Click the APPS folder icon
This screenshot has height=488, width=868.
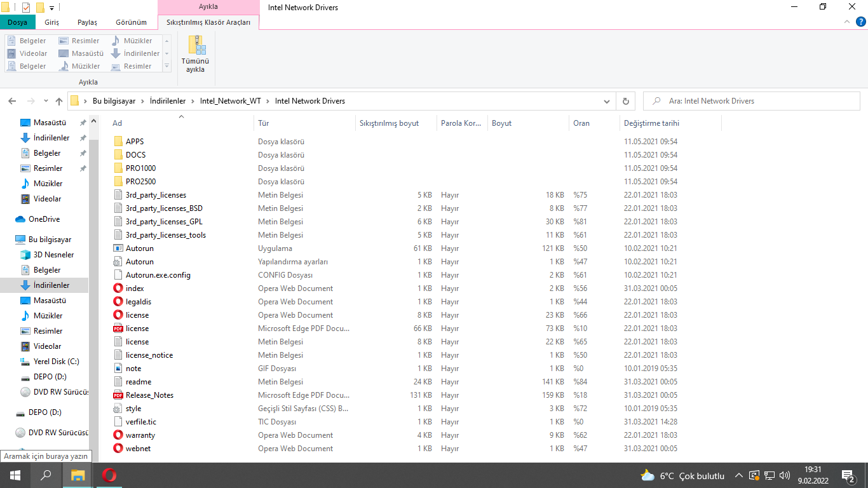click(x=118, y=142)
